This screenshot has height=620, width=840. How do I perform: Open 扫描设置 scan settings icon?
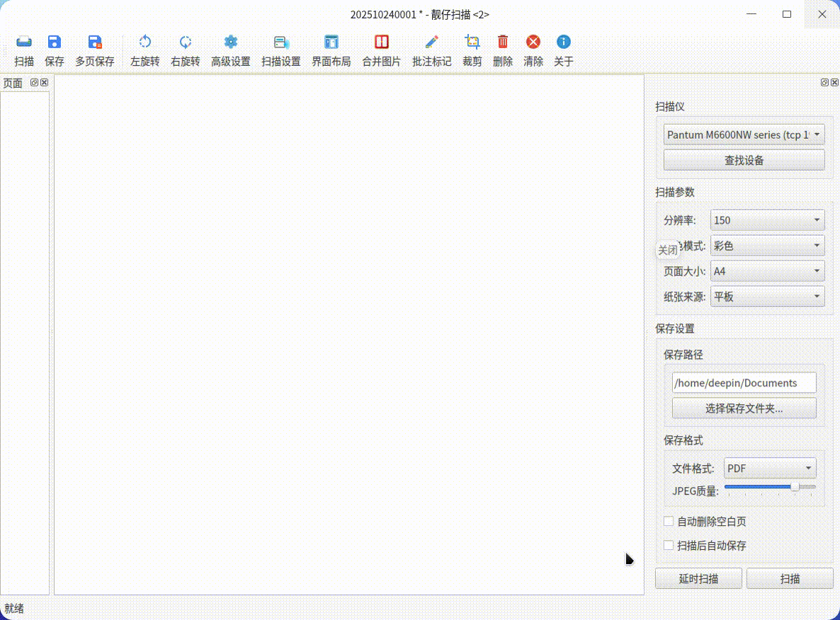280,42
